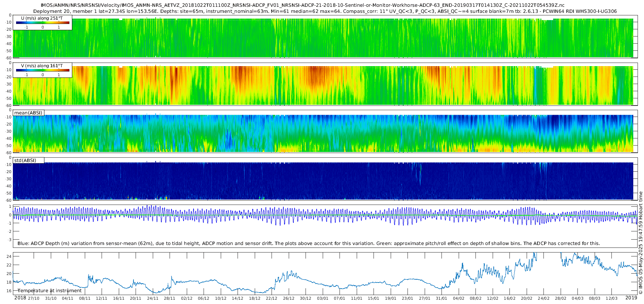Click the '08/11' date tick label
The height and width of the screenshot is (304, 644).
pos(85,298)
